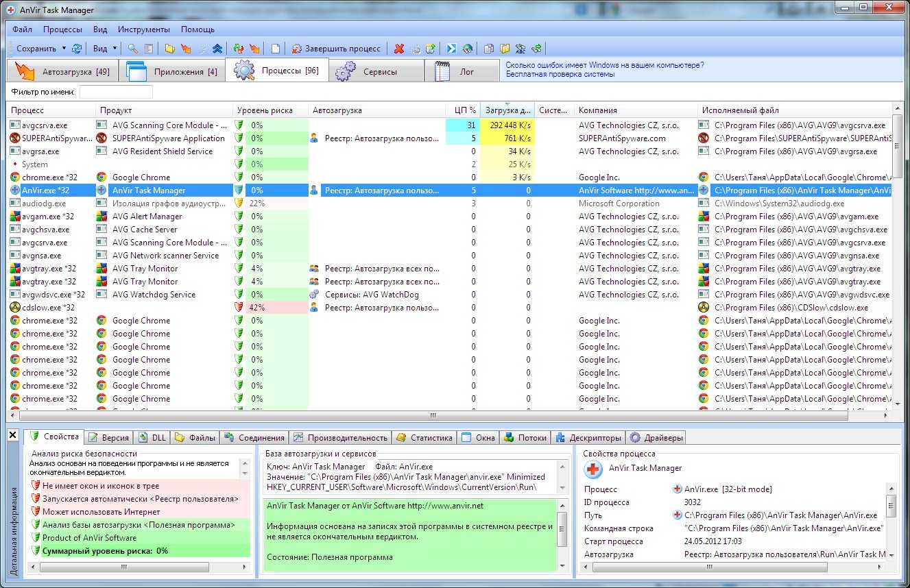Open the Дескрипторы details tab
This screenshot has height=588, width=910.
tap(589, 437)
